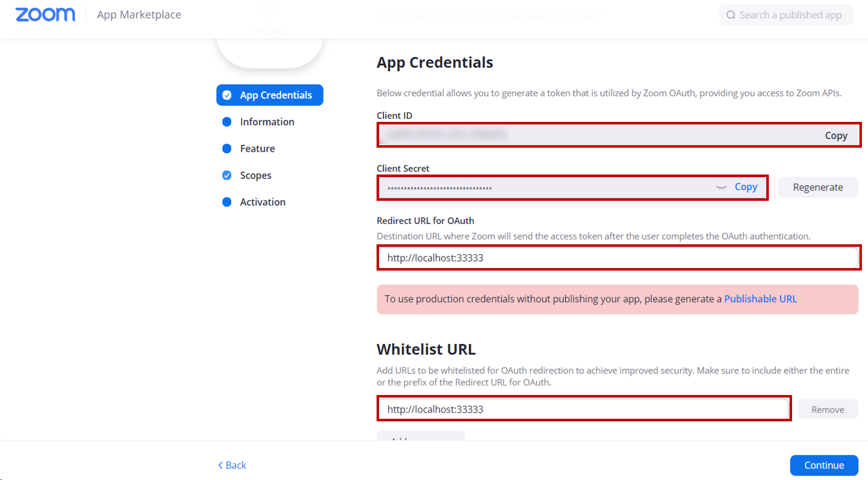Copy the Client ID
The width and height of the screenshot is (868, 480).
[x=836, y=136]
